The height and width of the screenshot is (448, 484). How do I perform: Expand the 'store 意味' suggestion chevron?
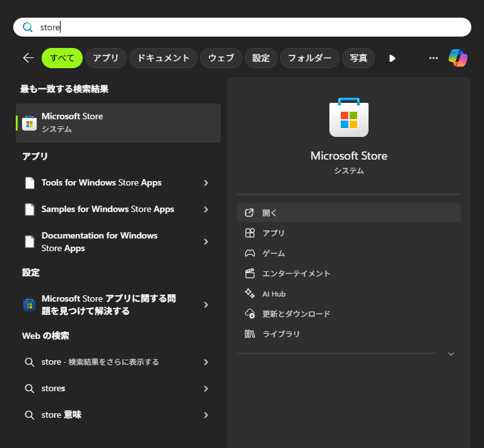206,415
